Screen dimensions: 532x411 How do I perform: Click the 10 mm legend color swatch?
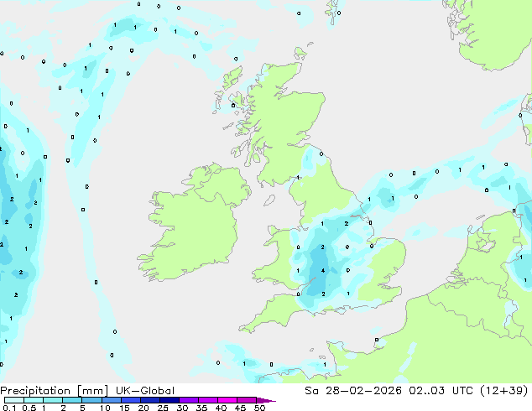pos(111,400)
